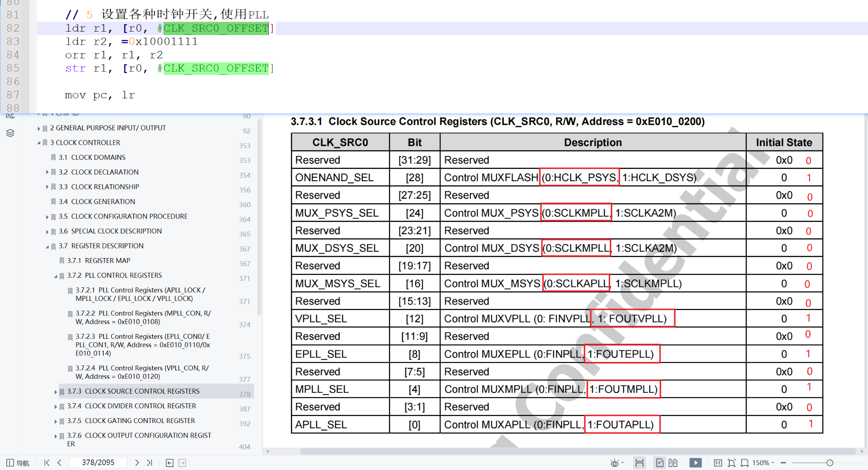This screenshot has width=868, height=470.
Task: Click the zoom slider handle
Action: click(830, 463)
